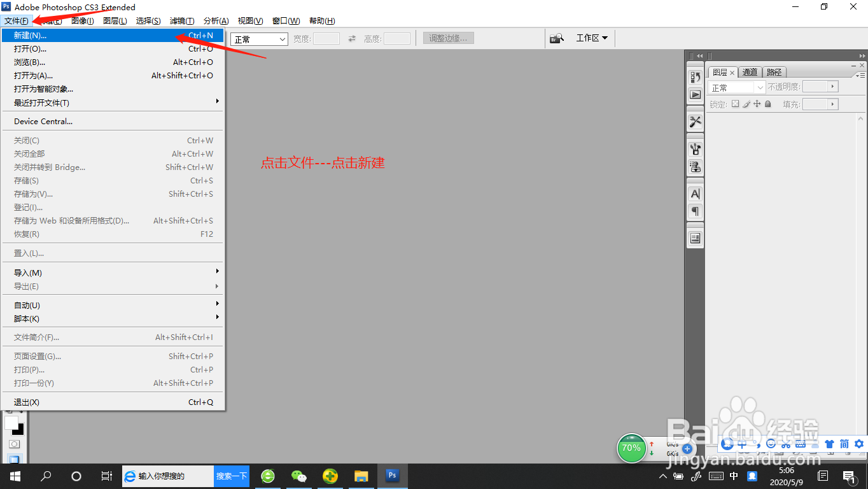Viewport: 868px width, 489px height.
Task: Expand the 导入(M) submenu
Action: coord(113,273)
